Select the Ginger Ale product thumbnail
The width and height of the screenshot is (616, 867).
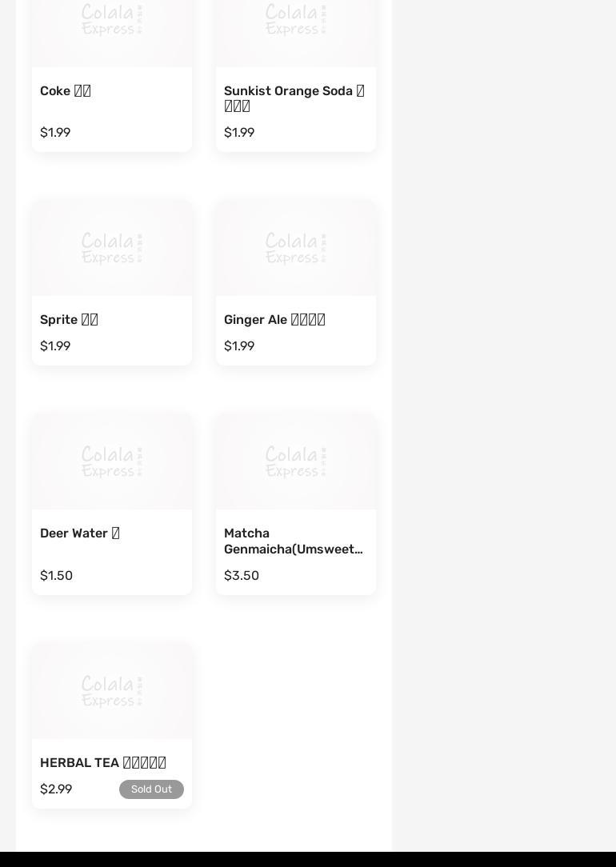tap(296, 248)
